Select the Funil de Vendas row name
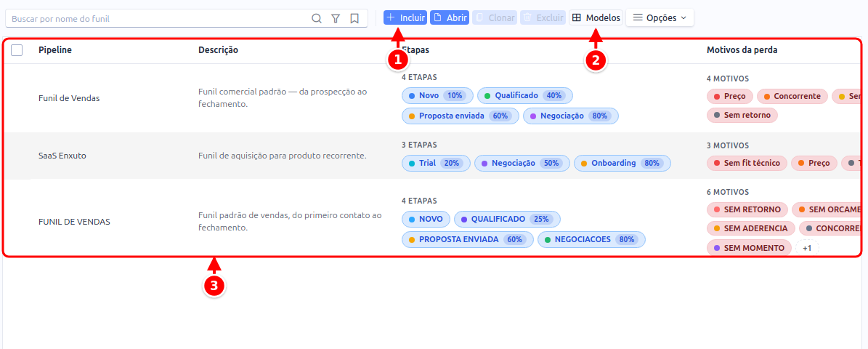868x349 pixels. [69, 98]
